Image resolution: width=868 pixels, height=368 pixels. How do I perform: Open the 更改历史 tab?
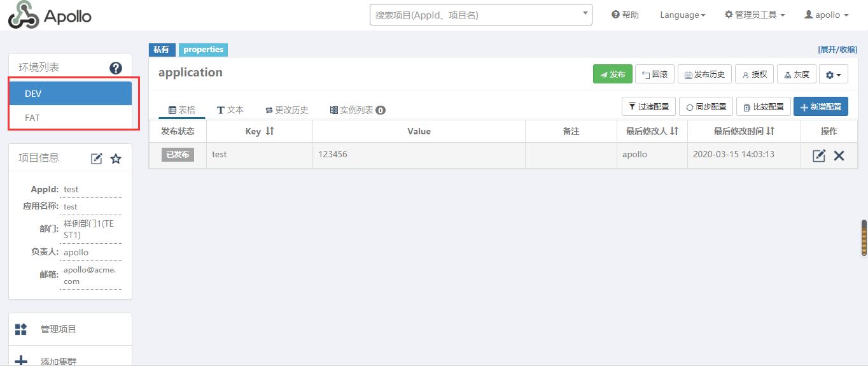point(286,110)
